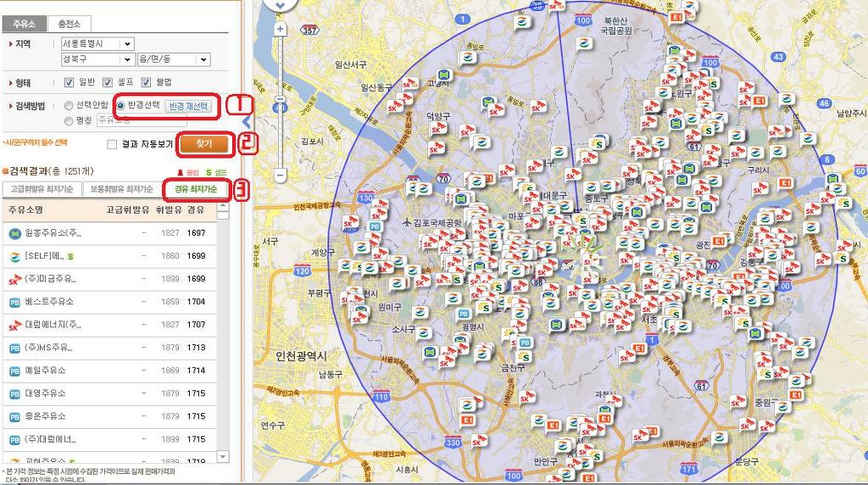This screenshot has width=868, height=485.
Task: Click the 원흥주유소 brand logo icon
Action: pos(15,234)
